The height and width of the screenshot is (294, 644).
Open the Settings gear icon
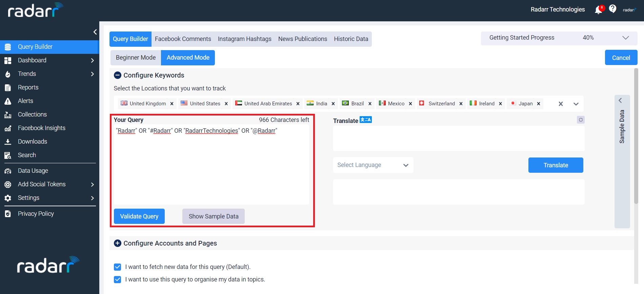[x=8, y=198]
